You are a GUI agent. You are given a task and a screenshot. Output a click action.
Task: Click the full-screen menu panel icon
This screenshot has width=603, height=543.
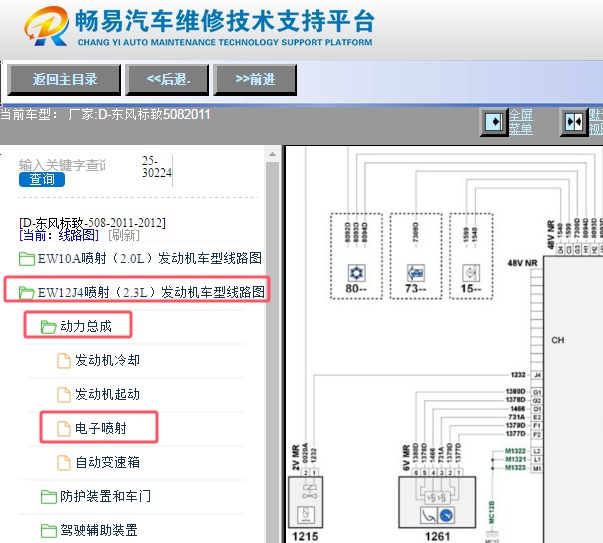click(x=494, y=122)
